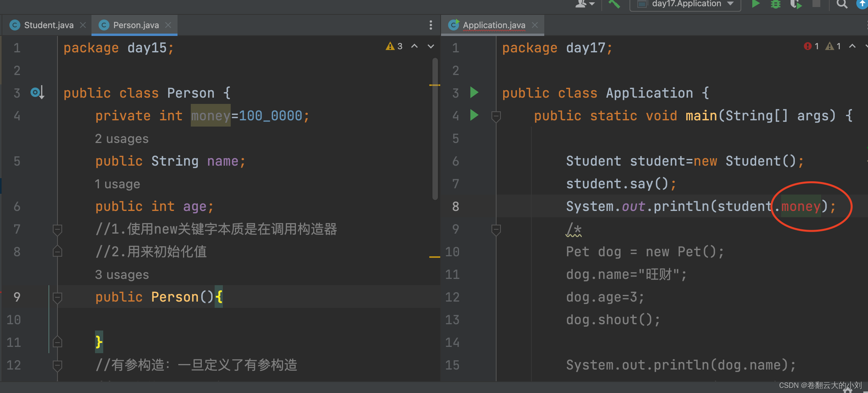
Task: Click 'main' method name on line 4
Action: [701, 116]
